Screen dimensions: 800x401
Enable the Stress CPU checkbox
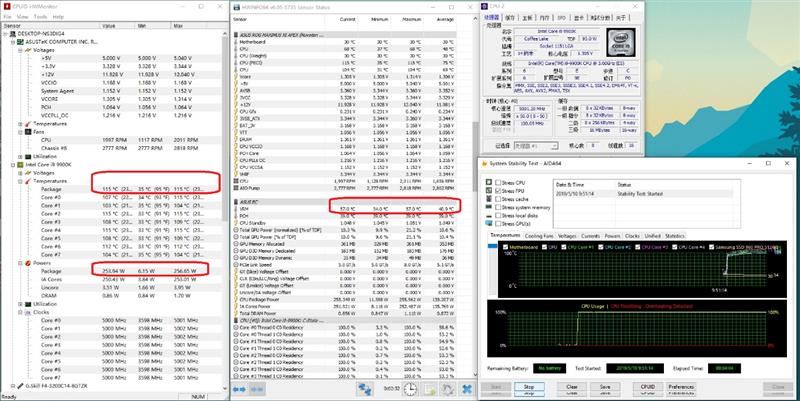[x=498, y=182]
